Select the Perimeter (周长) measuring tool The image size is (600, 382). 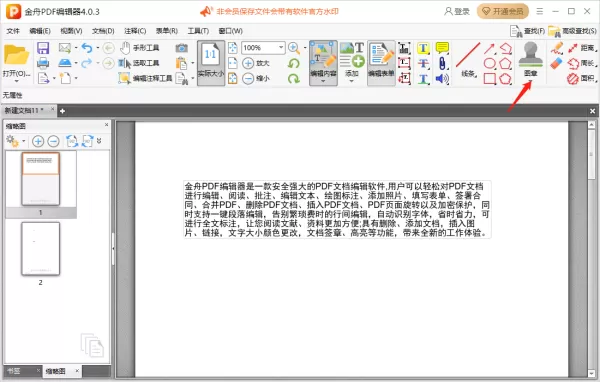581,63
